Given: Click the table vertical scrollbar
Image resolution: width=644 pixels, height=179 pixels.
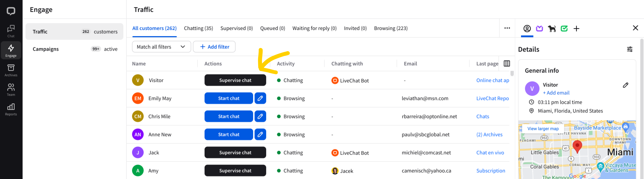Looking at the screenshot, I should [512, 73].
